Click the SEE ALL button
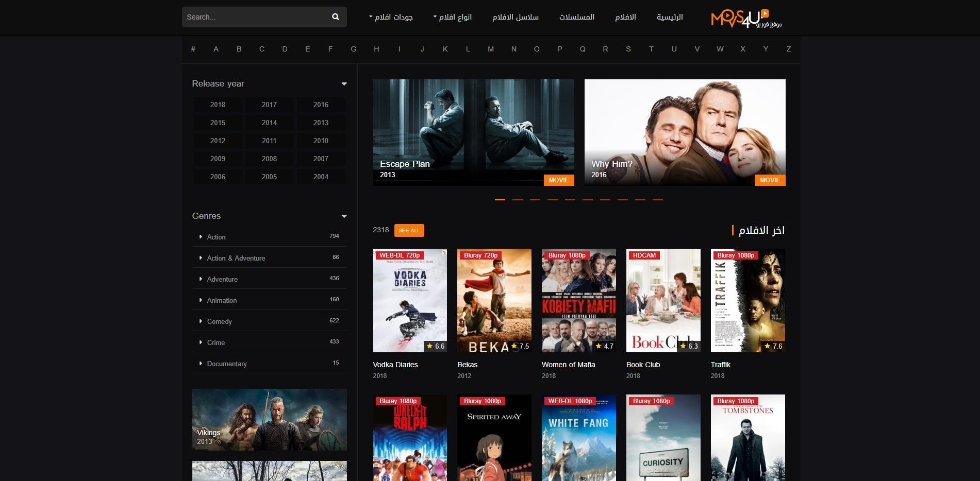Viewport: 980px width, 481px height. click(409, 230)
